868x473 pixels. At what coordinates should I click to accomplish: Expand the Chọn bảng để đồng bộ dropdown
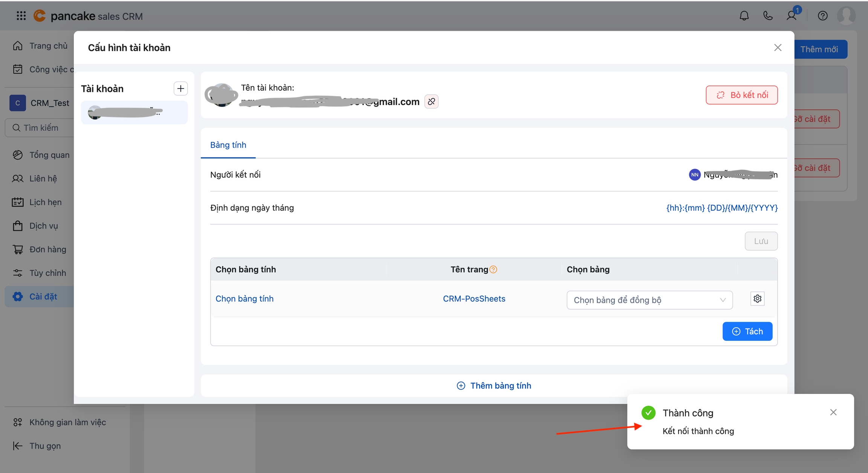(x=649, y=300)
